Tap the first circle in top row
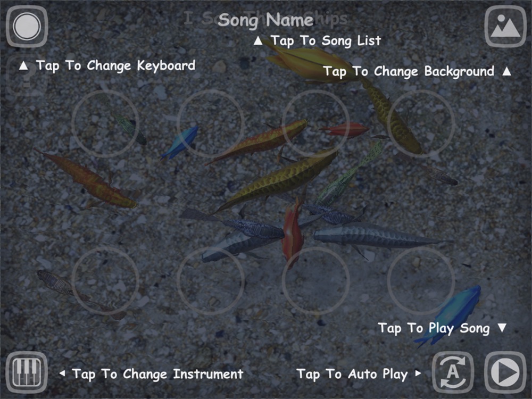 pyautogui.click(x=105, y=123)
